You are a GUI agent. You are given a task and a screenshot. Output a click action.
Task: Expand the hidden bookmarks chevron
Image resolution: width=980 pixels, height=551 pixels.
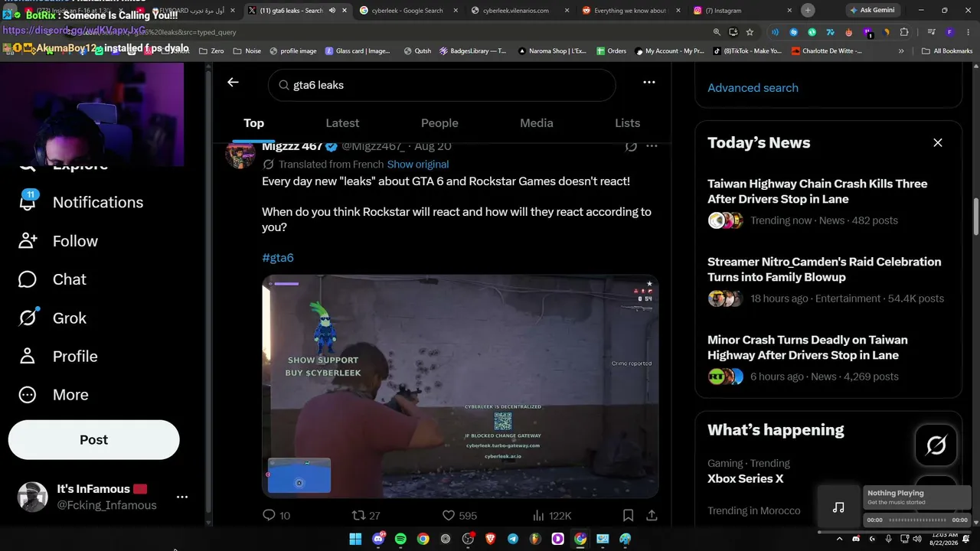point(901,51)
